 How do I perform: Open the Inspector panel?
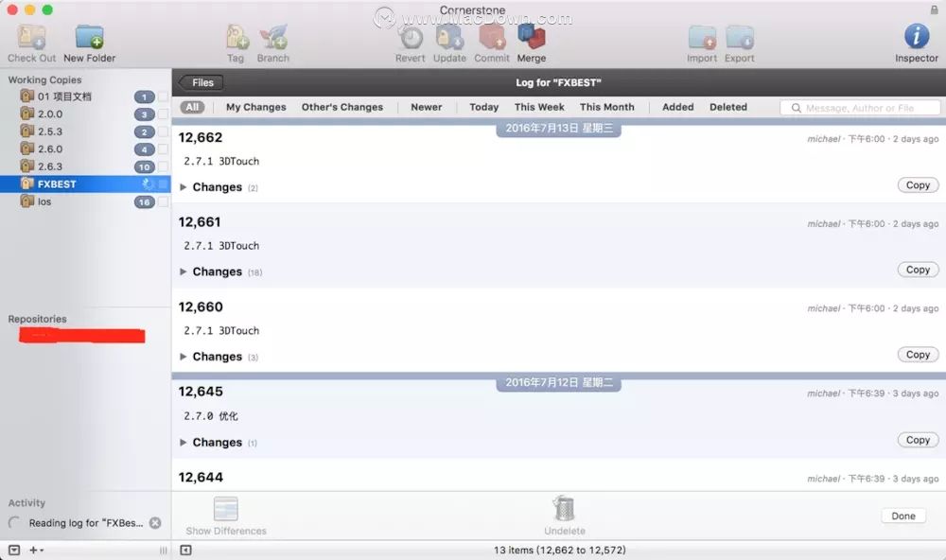[917, 36]
